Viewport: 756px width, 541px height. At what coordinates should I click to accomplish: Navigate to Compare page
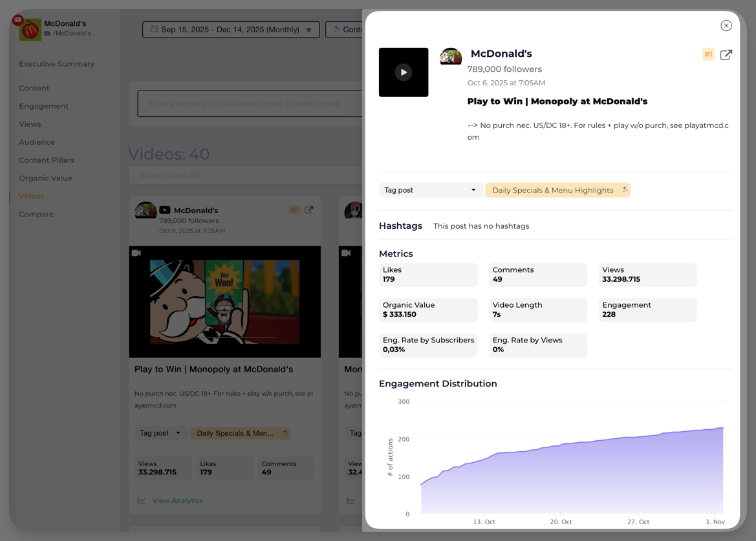point(36,215)
